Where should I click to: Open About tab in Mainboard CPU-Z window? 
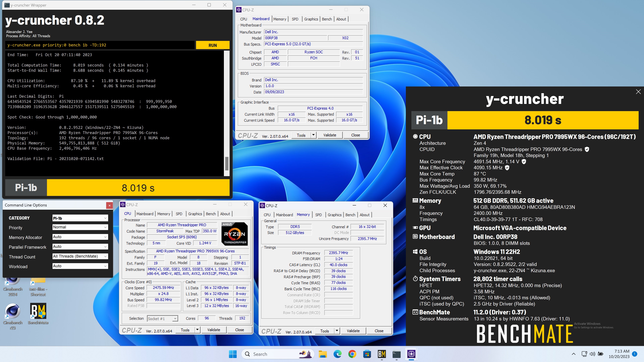tap(341, 19)
